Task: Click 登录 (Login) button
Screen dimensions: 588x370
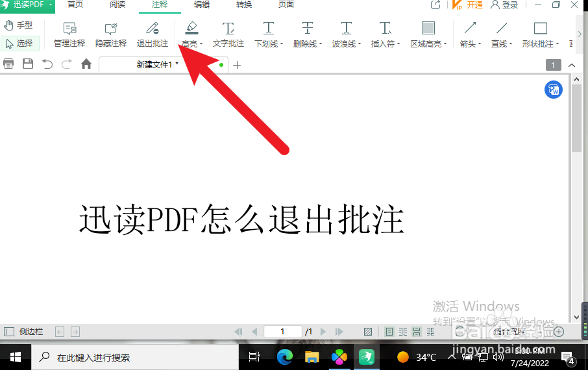Action: pyautogui.click(x=505, y=5)
